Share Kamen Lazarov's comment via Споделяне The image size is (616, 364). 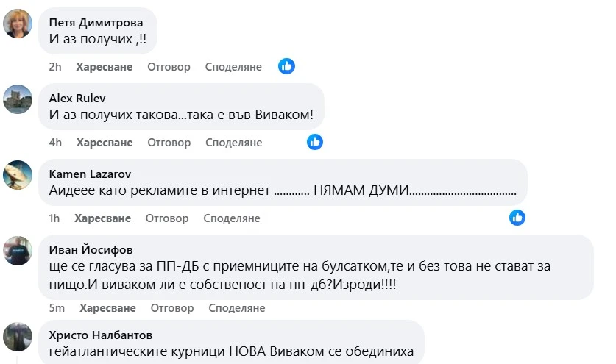pos(232,218)
